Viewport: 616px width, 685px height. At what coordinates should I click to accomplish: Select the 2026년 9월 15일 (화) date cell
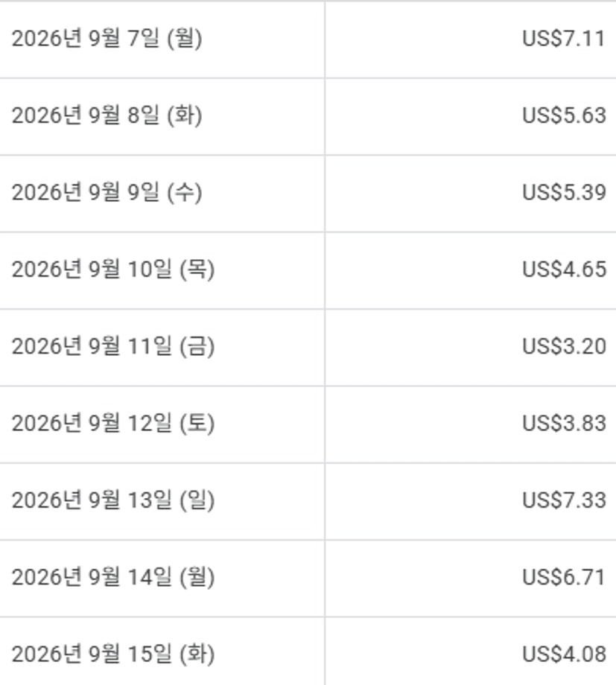162,651
